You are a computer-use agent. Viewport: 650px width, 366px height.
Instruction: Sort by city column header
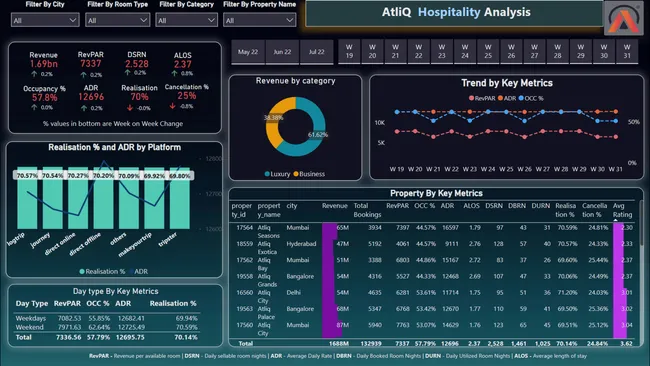(x=292, y=206)
